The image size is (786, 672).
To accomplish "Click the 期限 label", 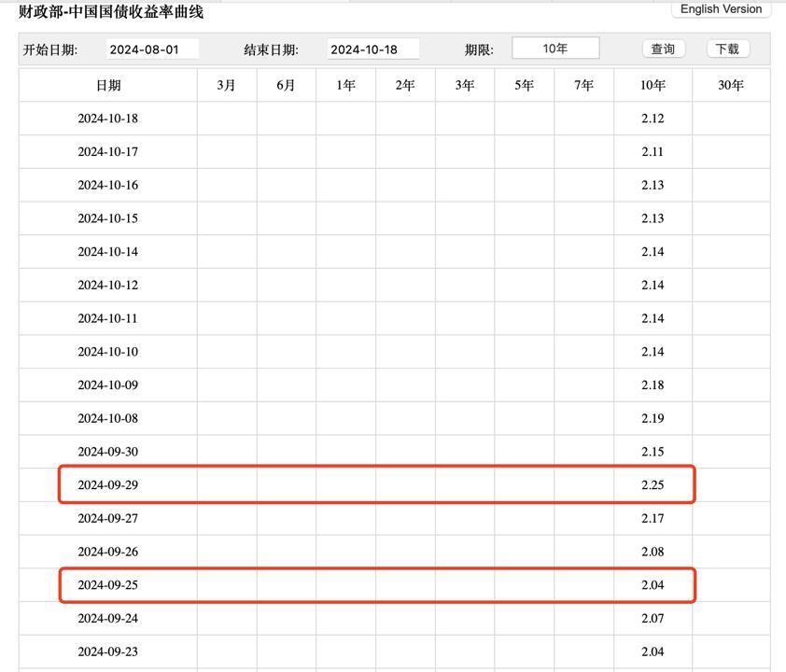I will (479, 49).
